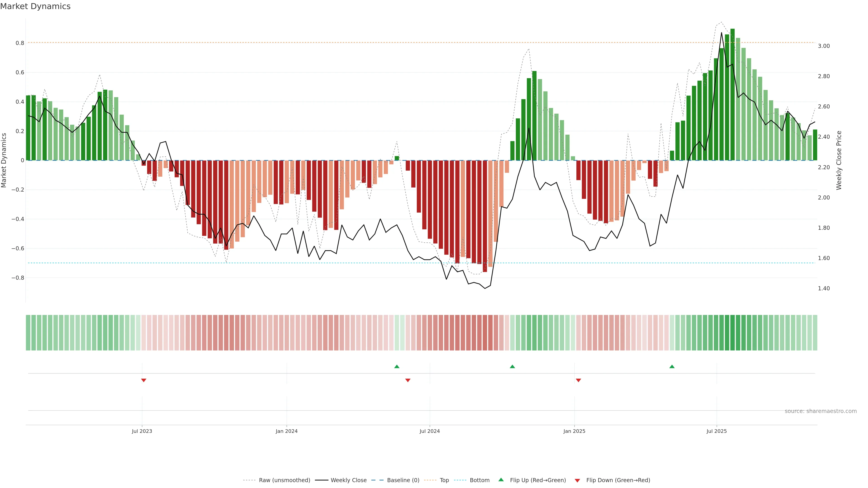The image size is (868, 488).
Task: Toggle the Bottom legend entry
Action: coord(479,480)
